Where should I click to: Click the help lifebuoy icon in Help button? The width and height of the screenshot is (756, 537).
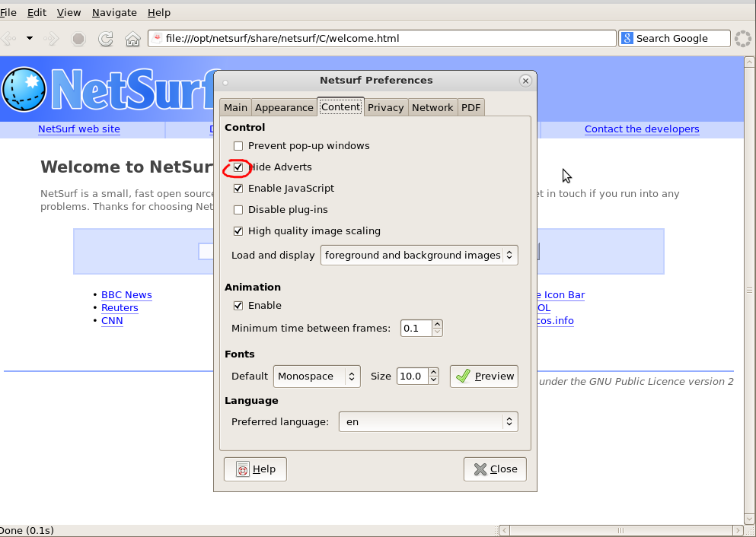(x=243, y=469)
